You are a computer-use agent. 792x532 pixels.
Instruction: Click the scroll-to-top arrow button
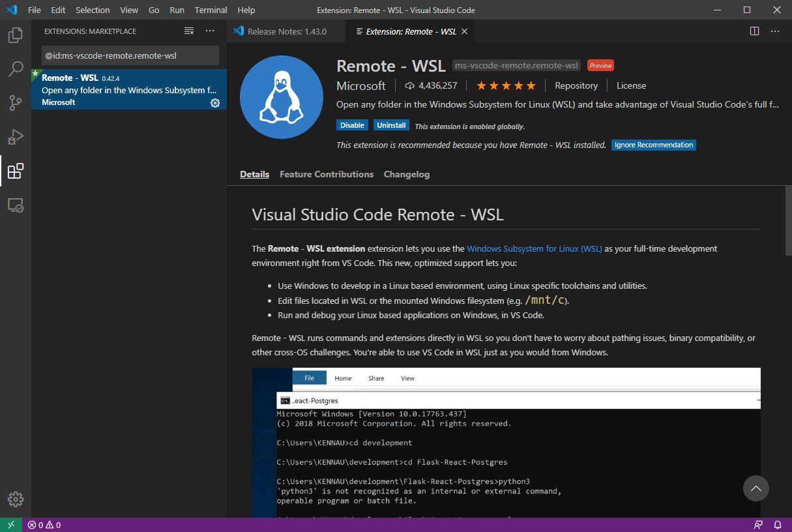[x=756, y=488]
